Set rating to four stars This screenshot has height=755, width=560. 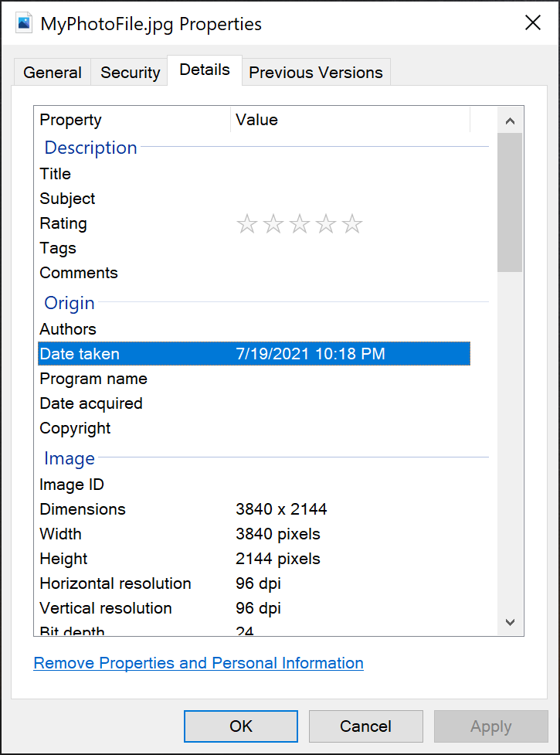click(326, 224)
